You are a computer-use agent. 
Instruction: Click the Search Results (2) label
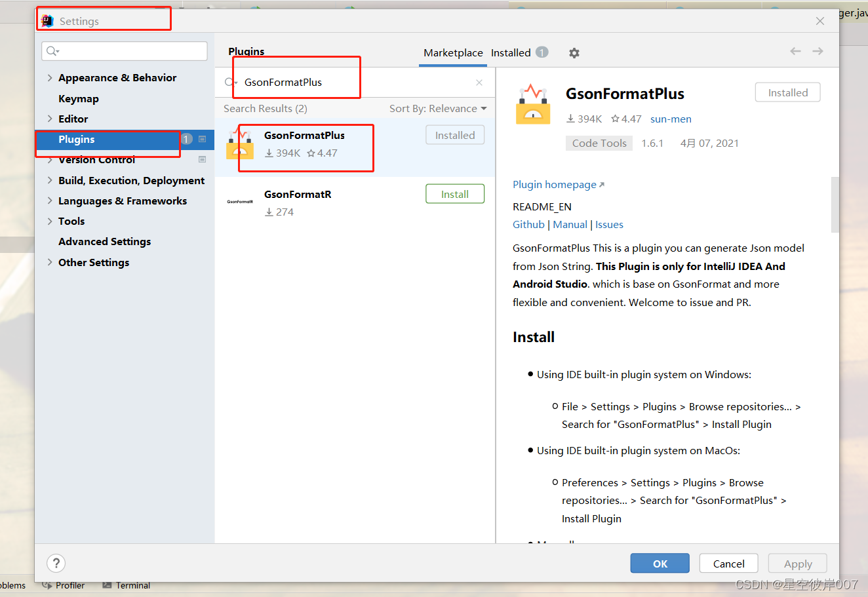pyautogui.click(x=266, y=109)
